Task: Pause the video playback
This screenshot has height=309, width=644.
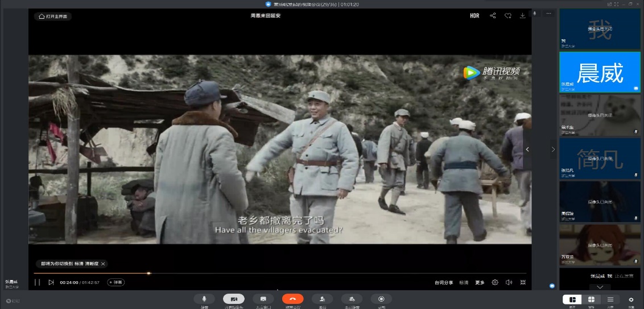Action: pyautogui.click(x=38, y=282)
